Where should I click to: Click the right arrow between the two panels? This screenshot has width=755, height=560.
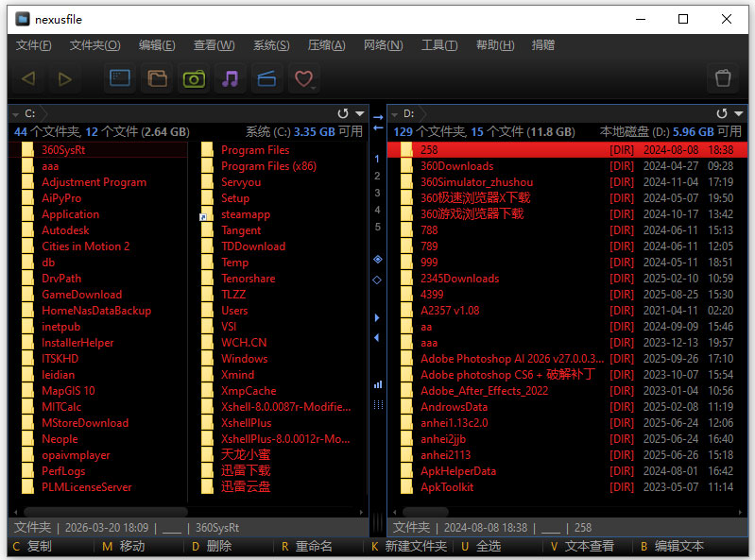pyautogui.click(x=378, y=117)
